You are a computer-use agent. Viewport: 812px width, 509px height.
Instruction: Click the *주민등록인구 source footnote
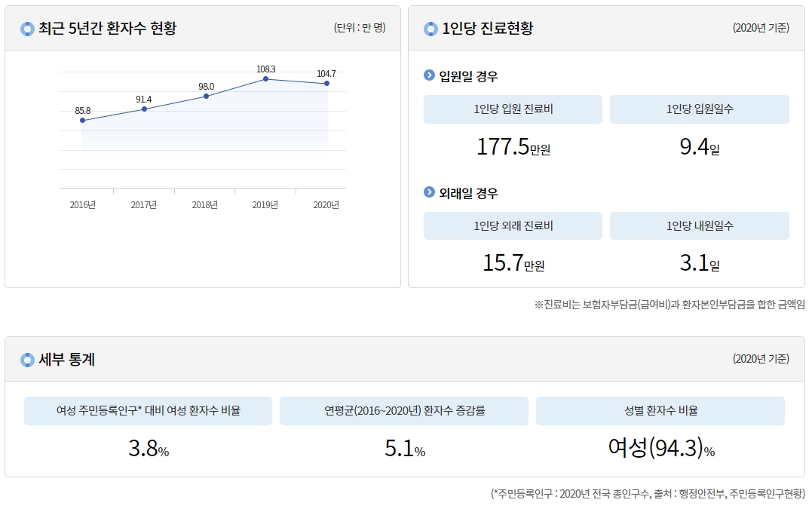point(648,493)
